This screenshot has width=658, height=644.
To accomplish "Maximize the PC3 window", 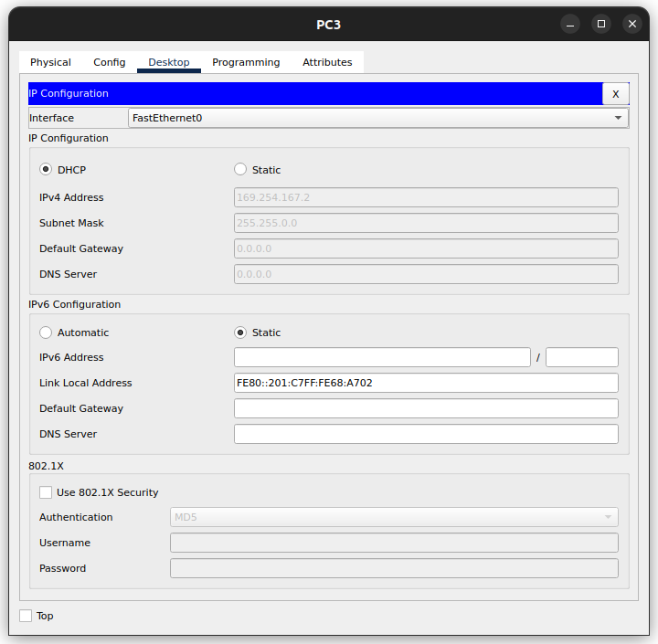I will coord(601,24).
